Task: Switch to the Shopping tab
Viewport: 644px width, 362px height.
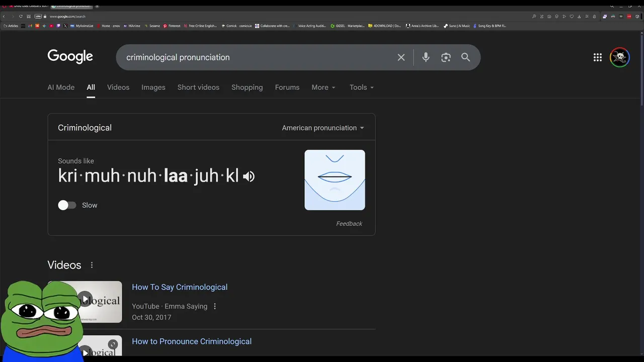Action: 247,87
